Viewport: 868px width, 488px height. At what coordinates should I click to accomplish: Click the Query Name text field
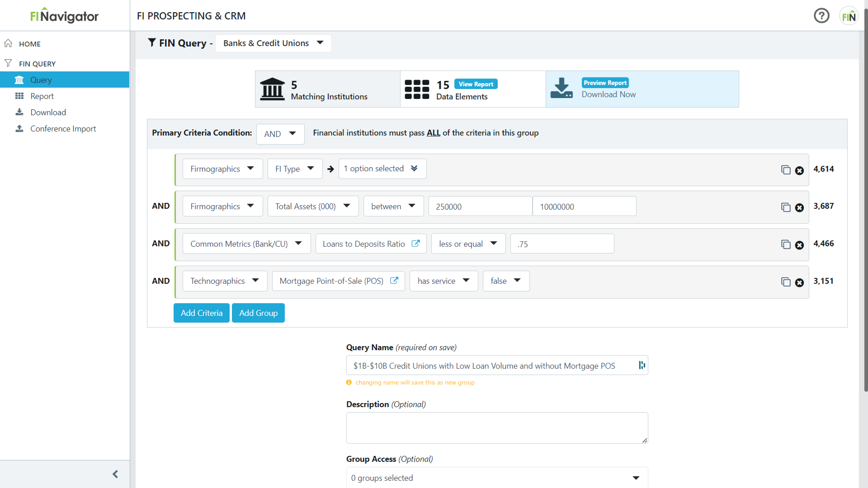[x=497, y=365]
